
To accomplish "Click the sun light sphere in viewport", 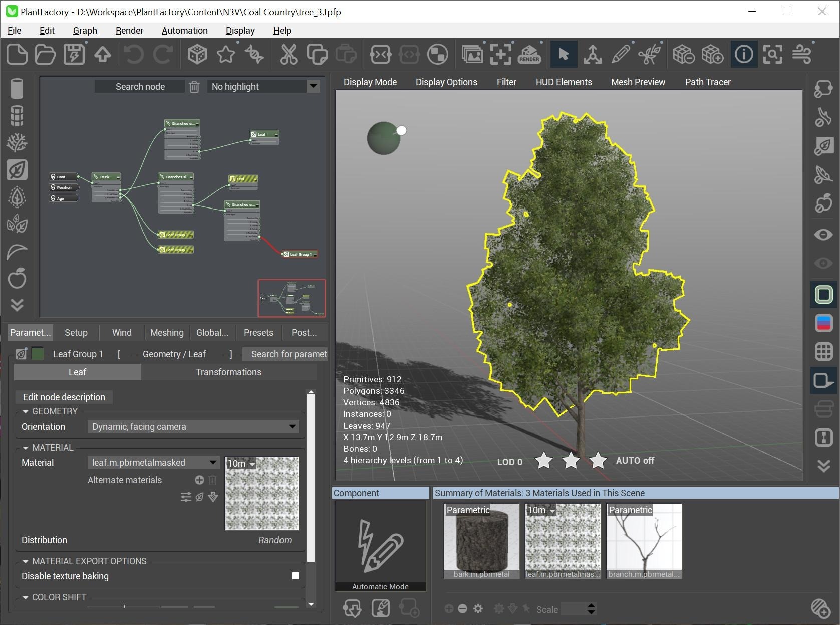I will tap(384, 138).
